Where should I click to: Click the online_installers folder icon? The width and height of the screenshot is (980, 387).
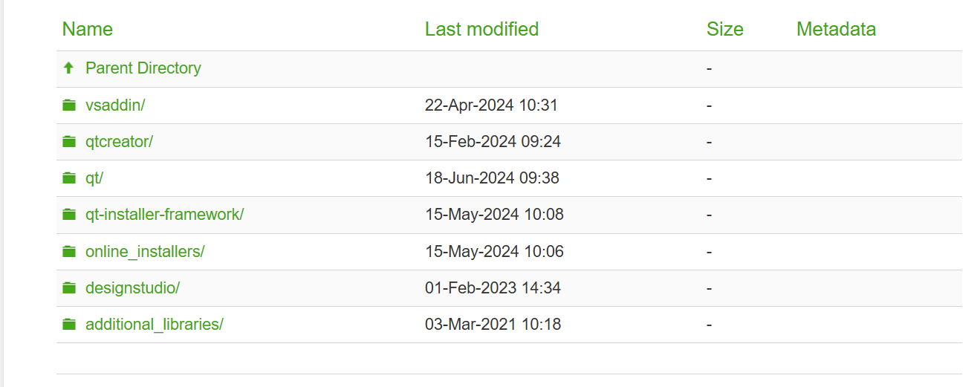click(x=69, y=252)
